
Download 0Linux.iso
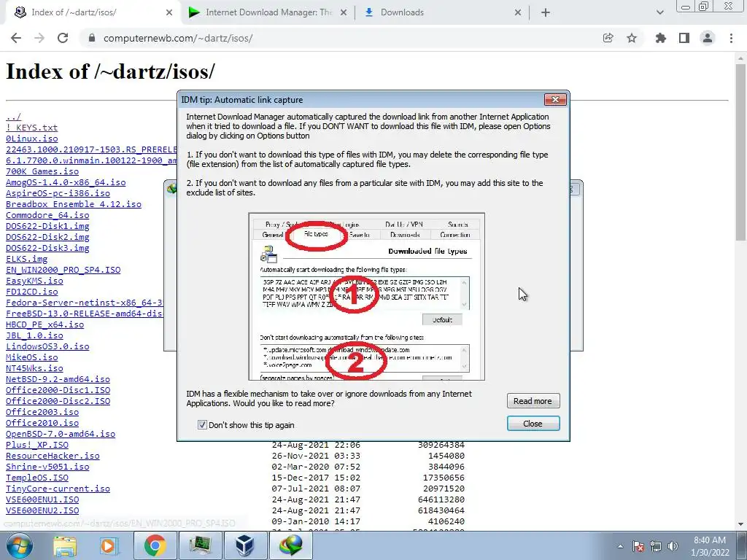coord(32,139)
